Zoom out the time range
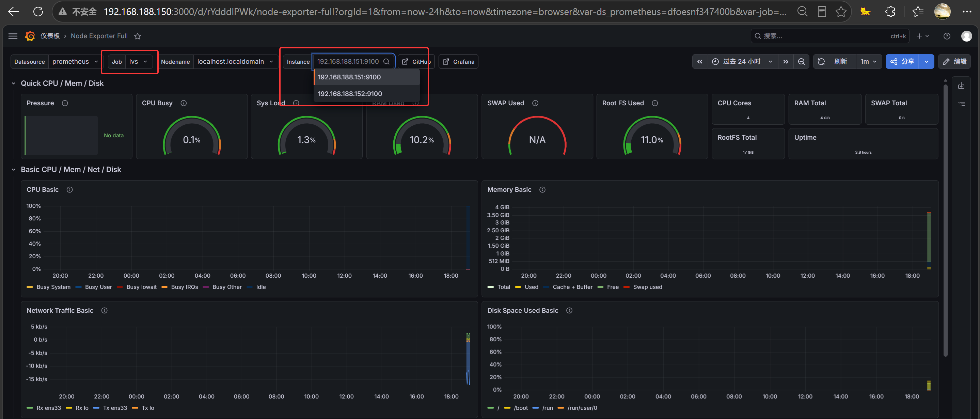980x419 pixels. (801, 62)
